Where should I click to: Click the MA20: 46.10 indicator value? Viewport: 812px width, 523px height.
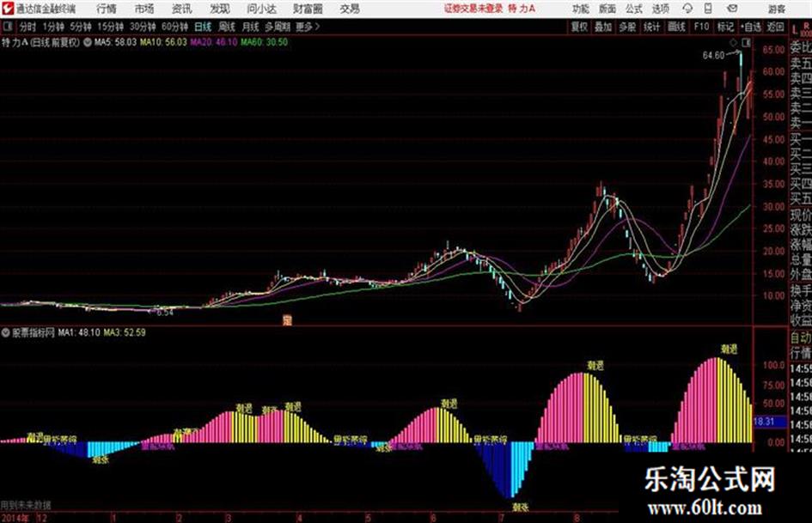click(214, 42)
